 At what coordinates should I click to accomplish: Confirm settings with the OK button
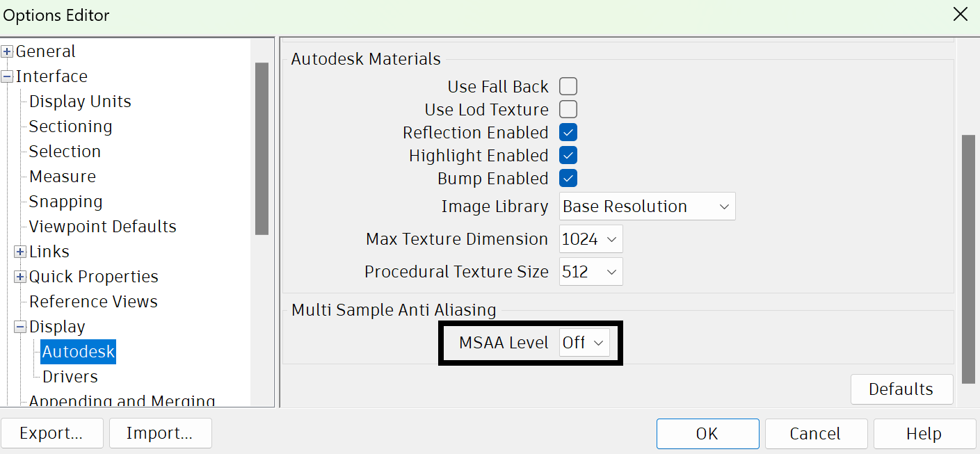point(707,433)
